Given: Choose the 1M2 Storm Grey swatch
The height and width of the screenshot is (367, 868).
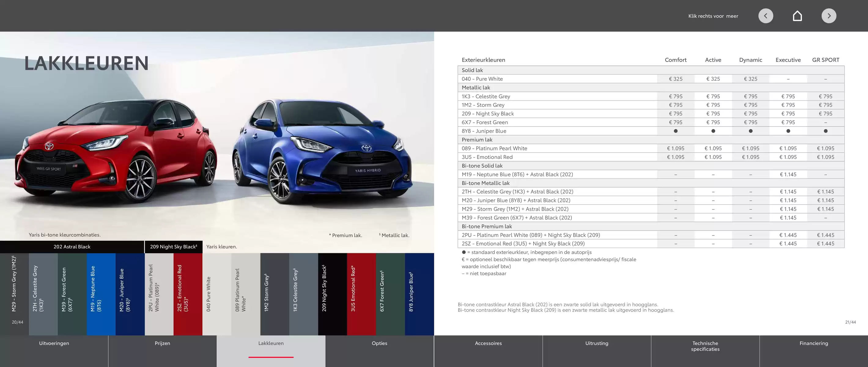Looking at the screenshot, I should click(x=275, y=294).
